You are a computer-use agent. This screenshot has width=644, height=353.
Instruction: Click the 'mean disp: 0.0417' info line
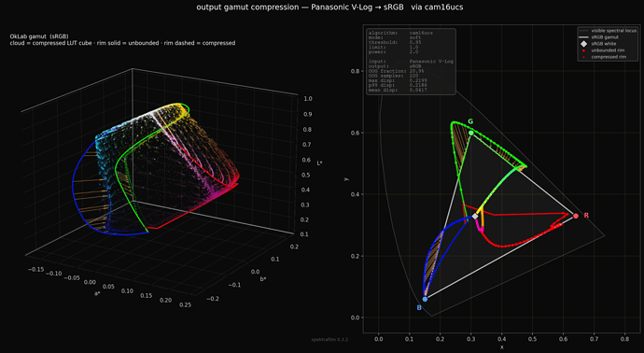point(398,90)
